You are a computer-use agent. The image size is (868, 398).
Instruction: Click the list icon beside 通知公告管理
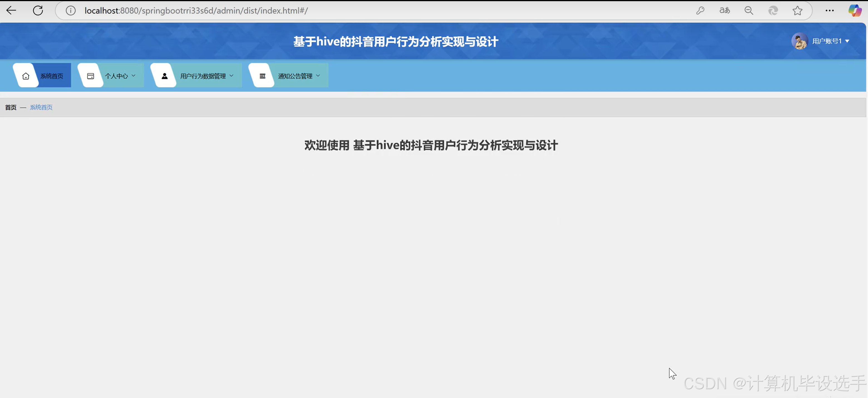tap(262, 76)
